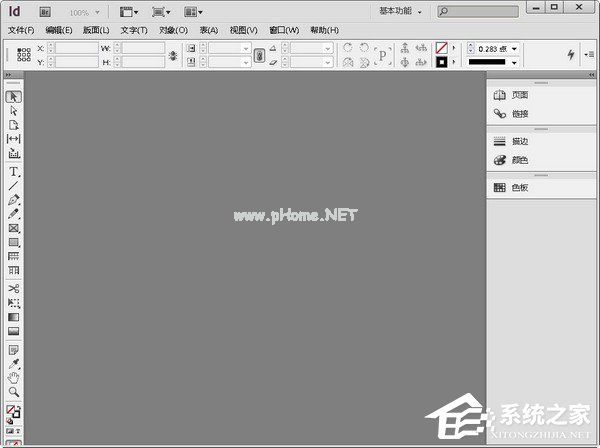Open the 链接 panel
600x448 pixels.
tap(511, 114)
